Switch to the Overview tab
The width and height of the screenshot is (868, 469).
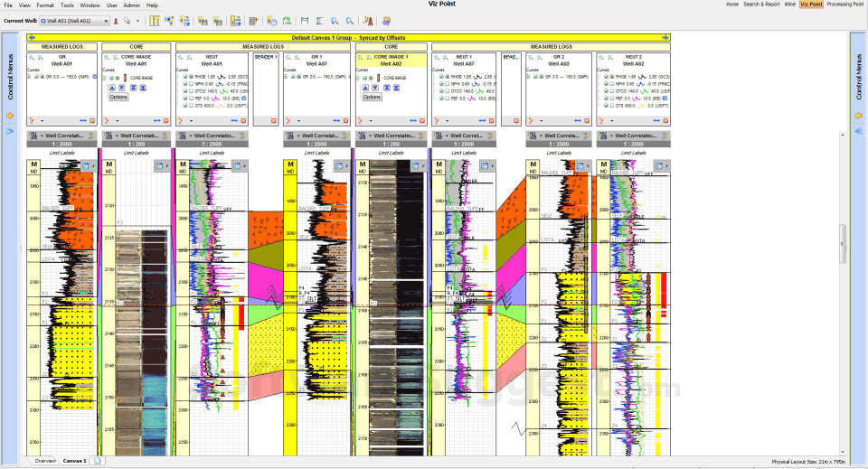coord(44,461)
